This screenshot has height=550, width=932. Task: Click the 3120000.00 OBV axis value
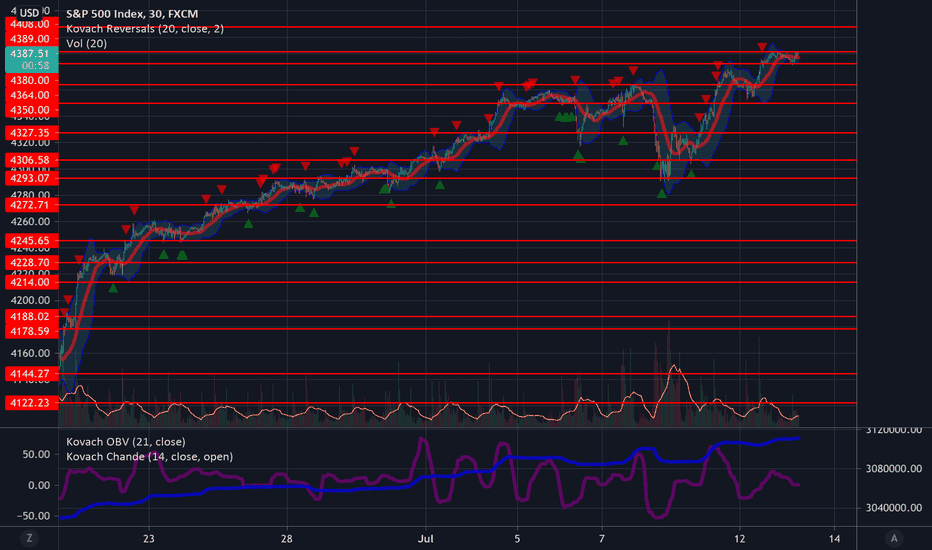894,430
